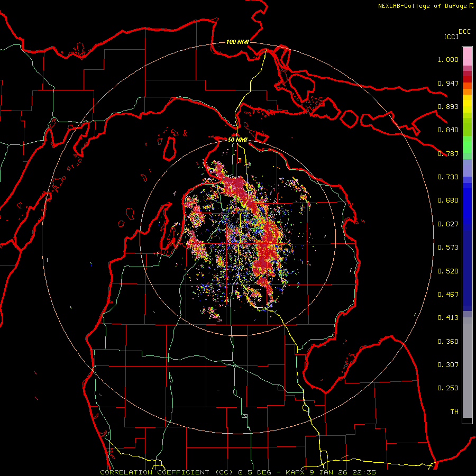This screenshot has width=476, height=476.
Task: Click the 100 NMI range ring label
Action: click(237, 42)
